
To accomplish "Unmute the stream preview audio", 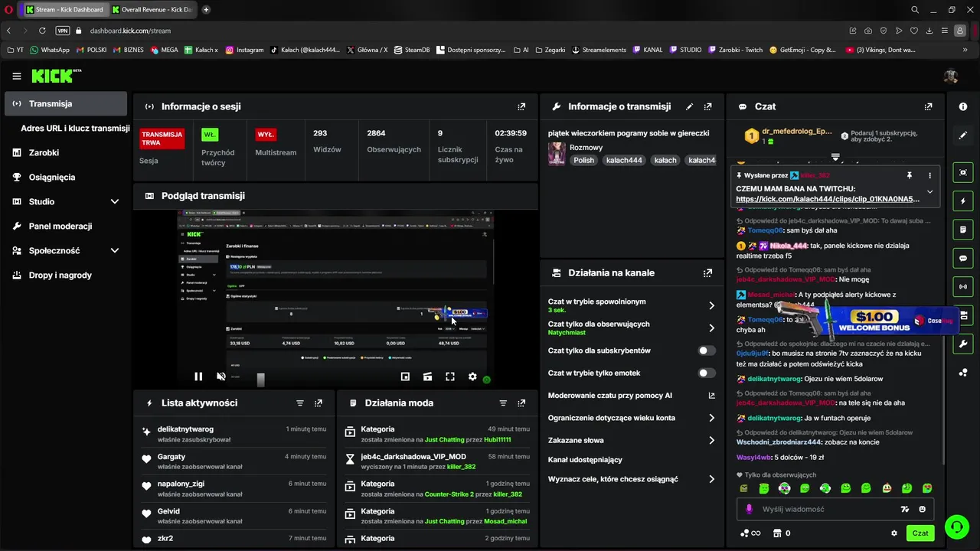I will [x=221, y=377].
